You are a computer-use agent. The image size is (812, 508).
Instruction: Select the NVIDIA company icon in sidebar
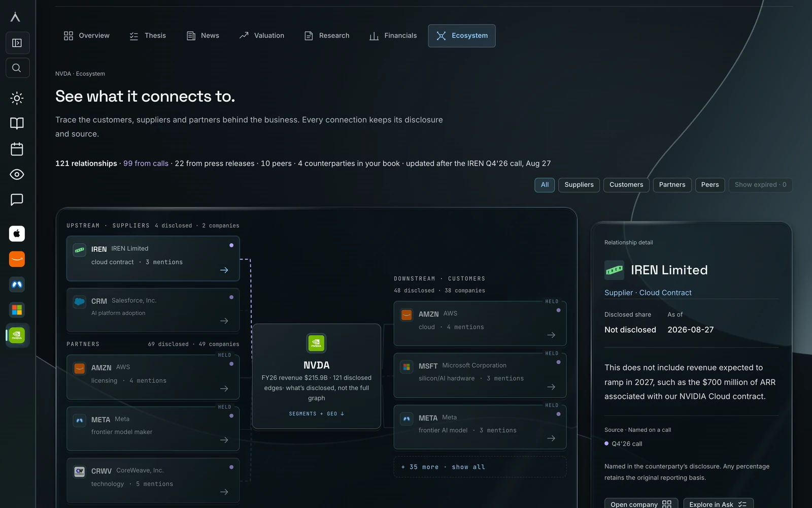(17, 336)
